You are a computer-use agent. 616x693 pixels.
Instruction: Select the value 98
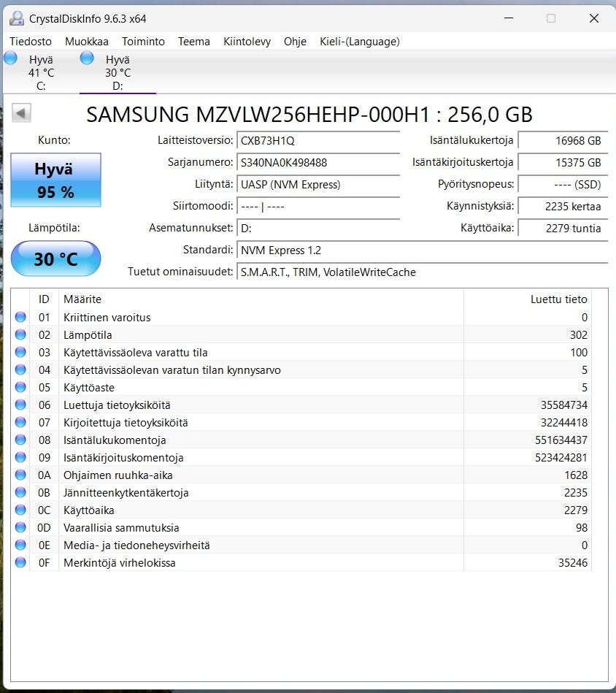[x=582, y=528]
